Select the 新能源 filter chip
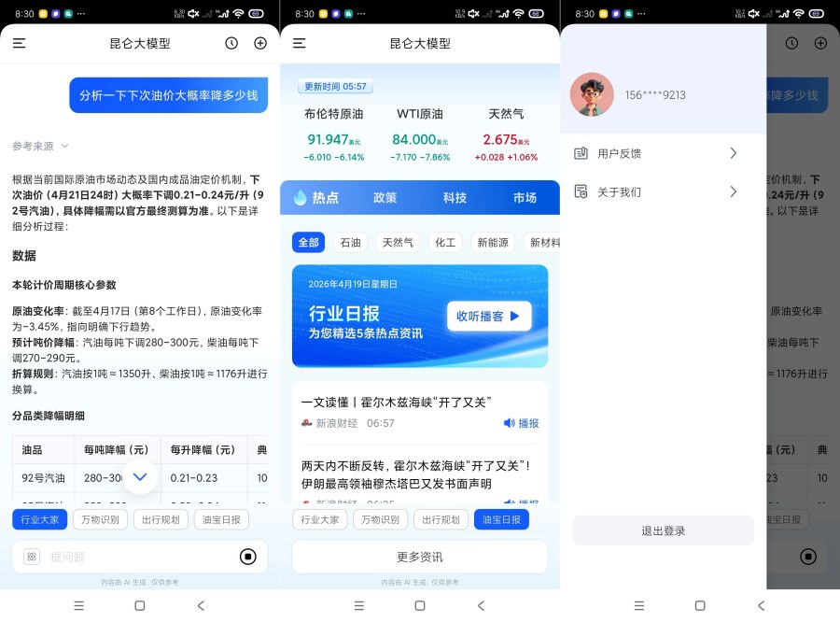This screenshot has height=622, width=840. tap(493, 242)
